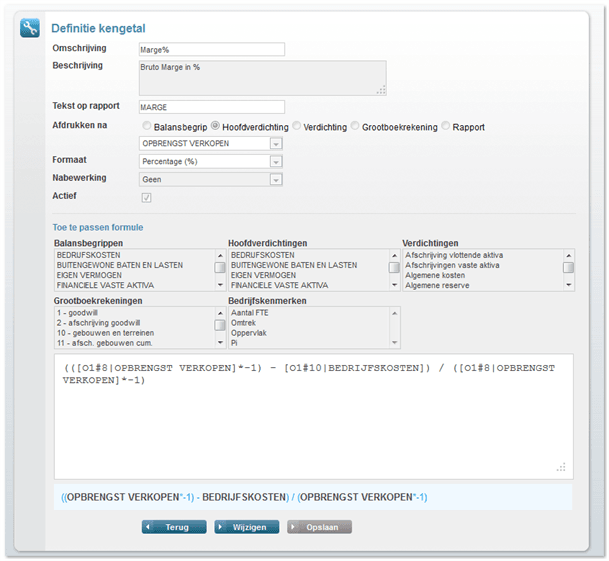609x561 pixels.
Task: Click the formula preview text at bottom
Action: pos(244,497)
